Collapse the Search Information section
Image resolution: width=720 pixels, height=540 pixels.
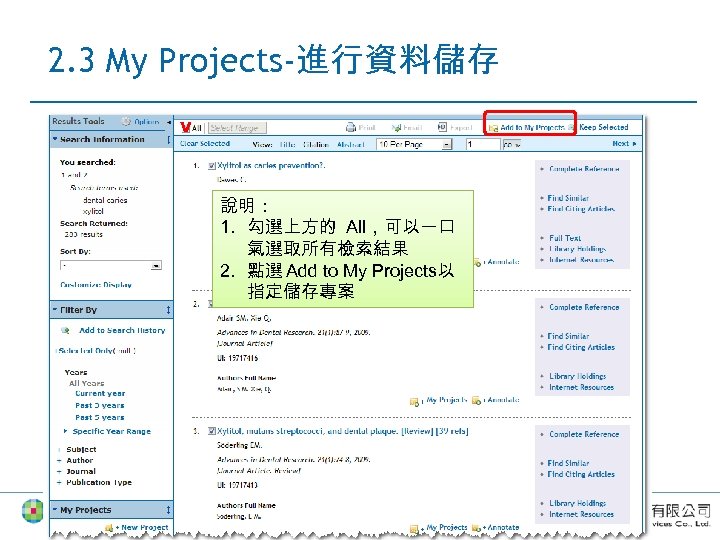pyautogui.click(x=55, y=139)
